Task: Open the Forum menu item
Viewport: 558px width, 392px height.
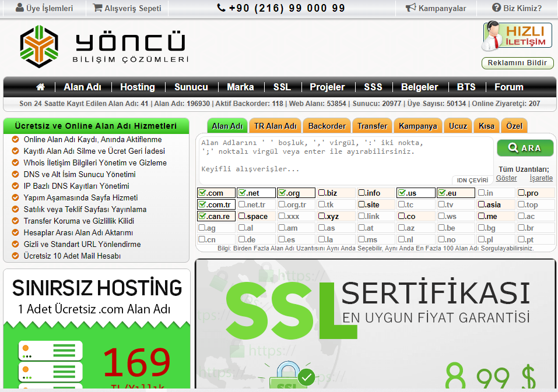Action: pyautogui.click(x=509, y=87)
